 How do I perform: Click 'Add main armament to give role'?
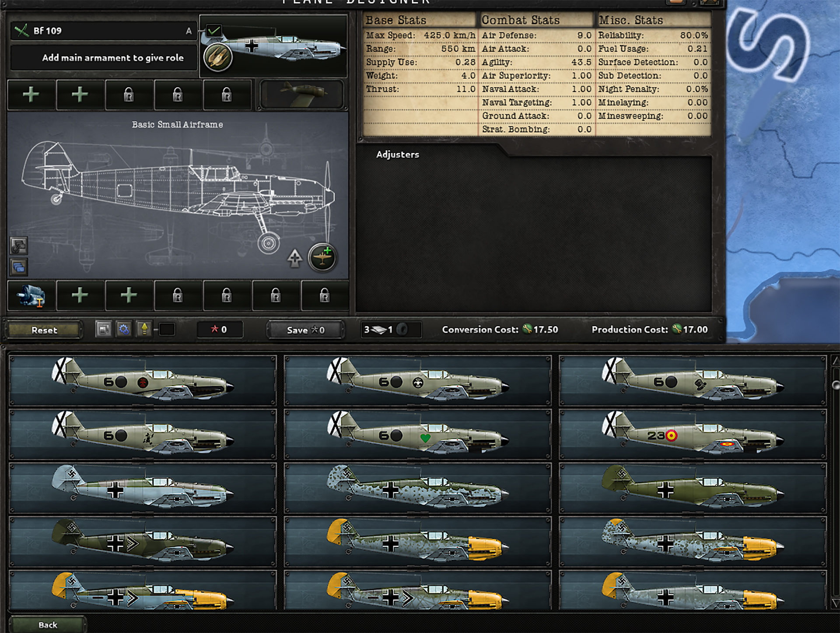point(113,58)
